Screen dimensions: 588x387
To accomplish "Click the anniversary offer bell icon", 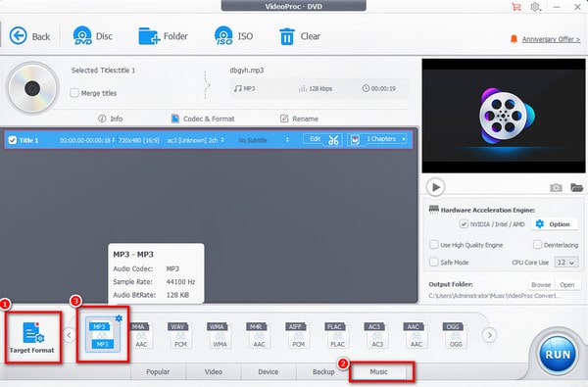I will click(514, 39).
